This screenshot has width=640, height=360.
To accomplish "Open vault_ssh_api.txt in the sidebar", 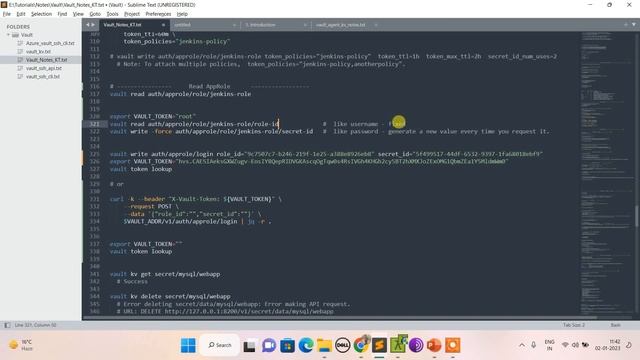I will 44,68.
